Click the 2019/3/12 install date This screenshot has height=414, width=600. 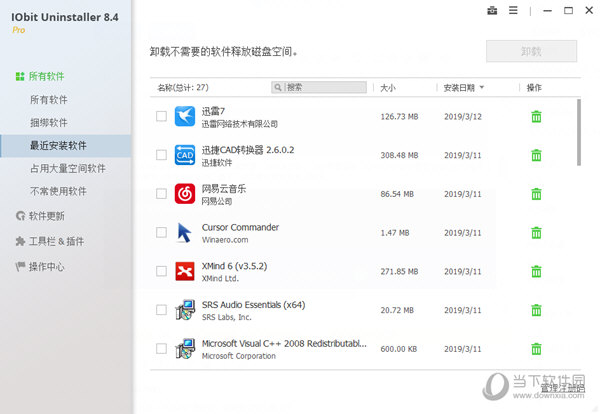point(463,117)
